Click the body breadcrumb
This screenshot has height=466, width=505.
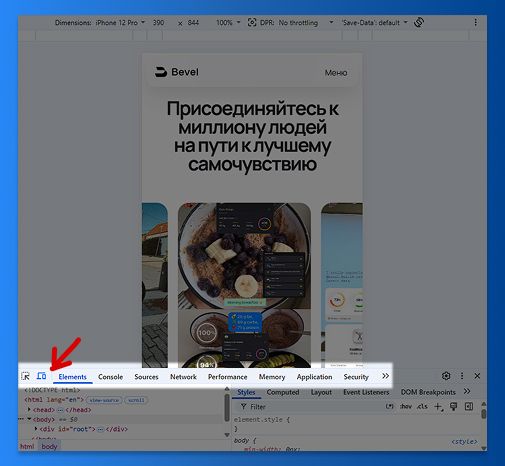coord(49,446)
